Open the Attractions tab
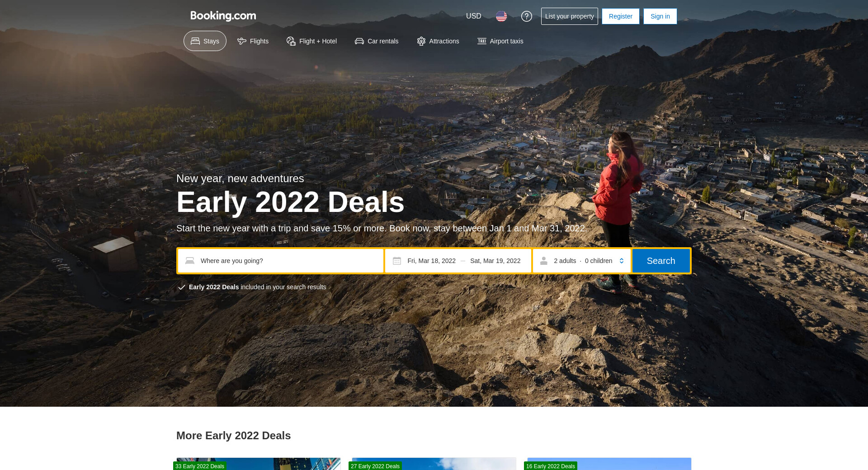The height and width of the screenshot is (470, 868). pos(438,41)
